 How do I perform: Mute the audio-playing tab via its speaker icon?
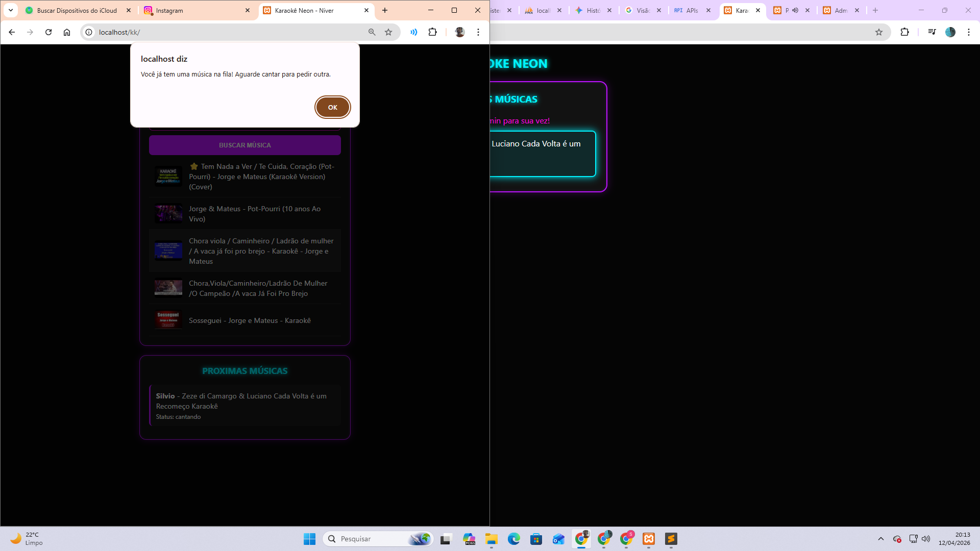[x=795, y=10]
